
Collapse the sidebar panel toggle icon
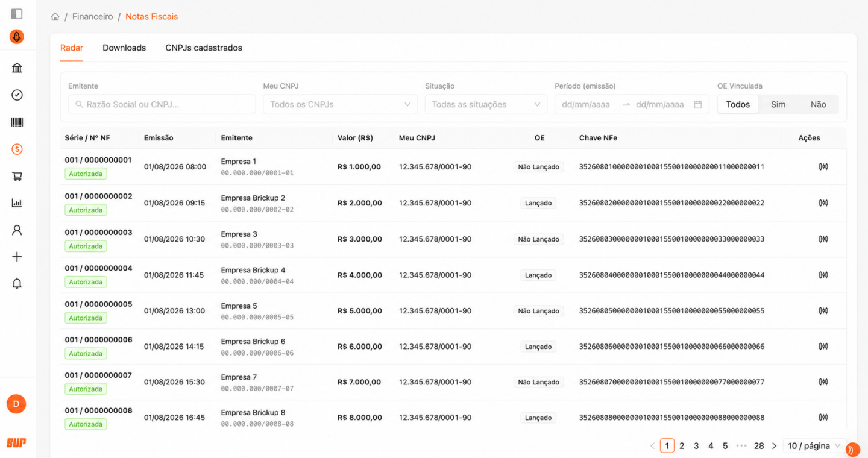(x=17, y=14)
